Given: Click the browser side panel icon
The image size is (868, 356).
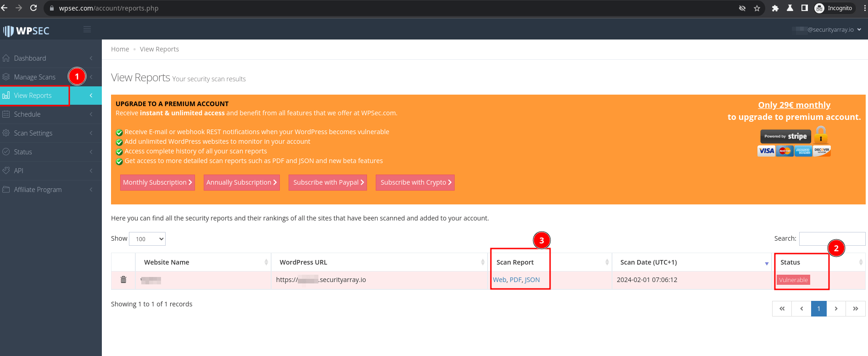Looking at the screenshot, I should click(805, 8).
